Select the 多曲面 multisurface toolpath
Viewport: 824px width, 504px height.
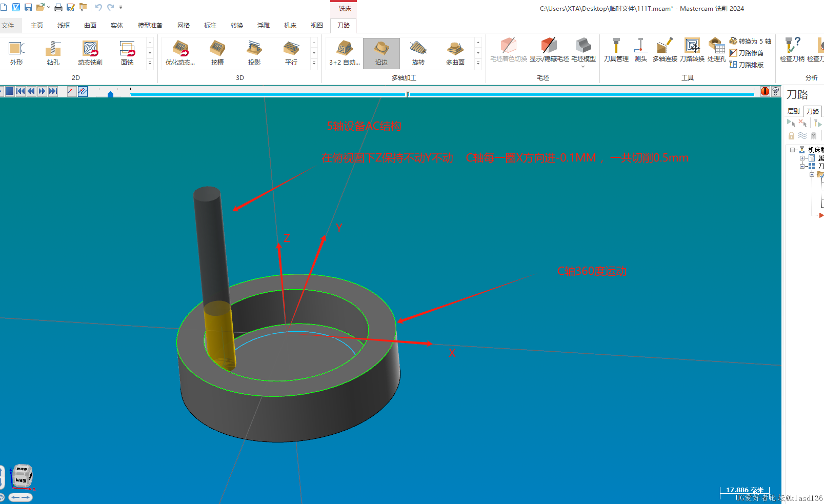(455, 53)
